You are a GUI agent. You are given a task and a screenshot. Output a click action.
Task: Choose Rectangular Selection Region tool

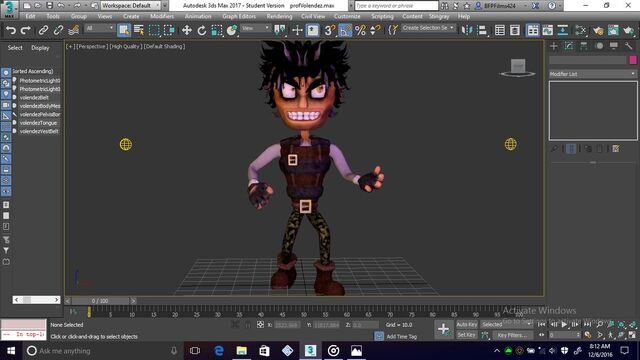(x=154, y=30)
